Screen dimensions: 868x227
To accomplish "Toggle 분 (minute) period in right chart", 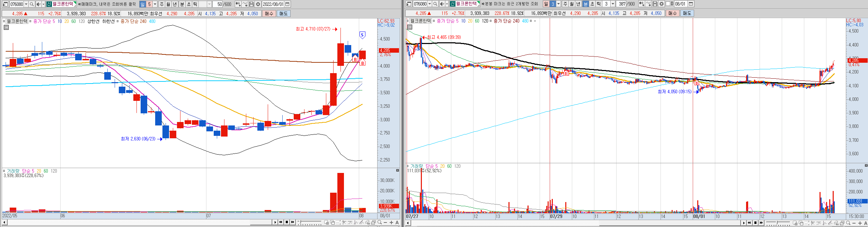I will tap(585, 4).
